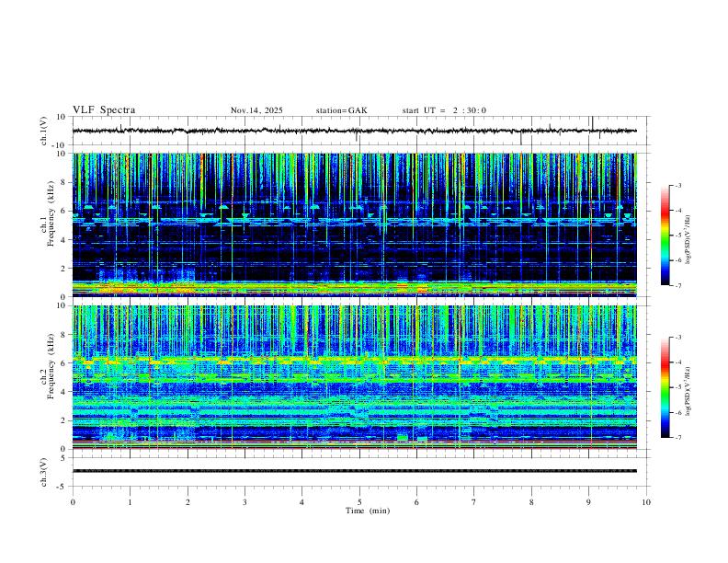Click the ch.1 spectrogram plot area
The width and height of the screenshot is (728, 563).
[x=355, y=224]
